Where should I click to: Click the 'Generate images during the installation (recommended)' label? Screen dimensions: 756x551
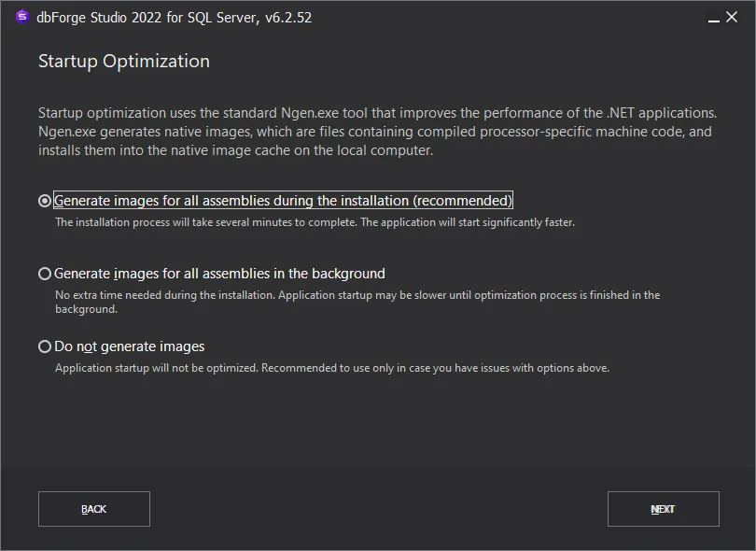point(284,201)
